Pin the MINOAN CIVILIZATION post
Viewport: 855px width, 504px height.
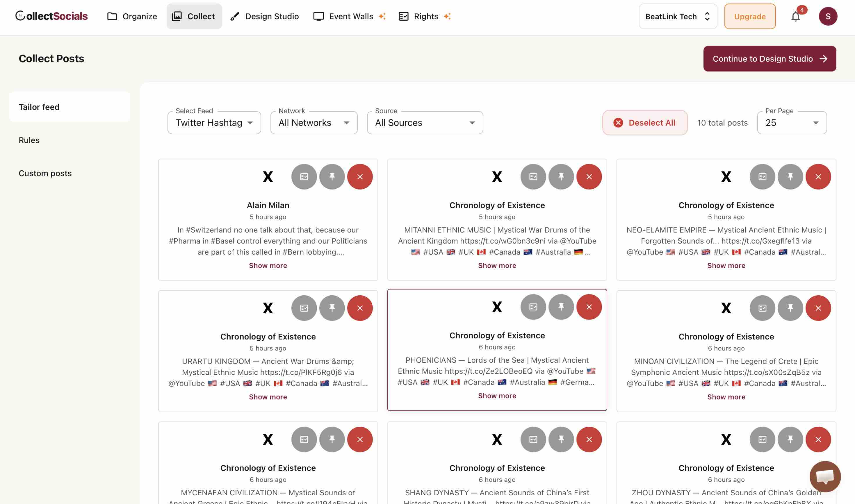[790, 308]
